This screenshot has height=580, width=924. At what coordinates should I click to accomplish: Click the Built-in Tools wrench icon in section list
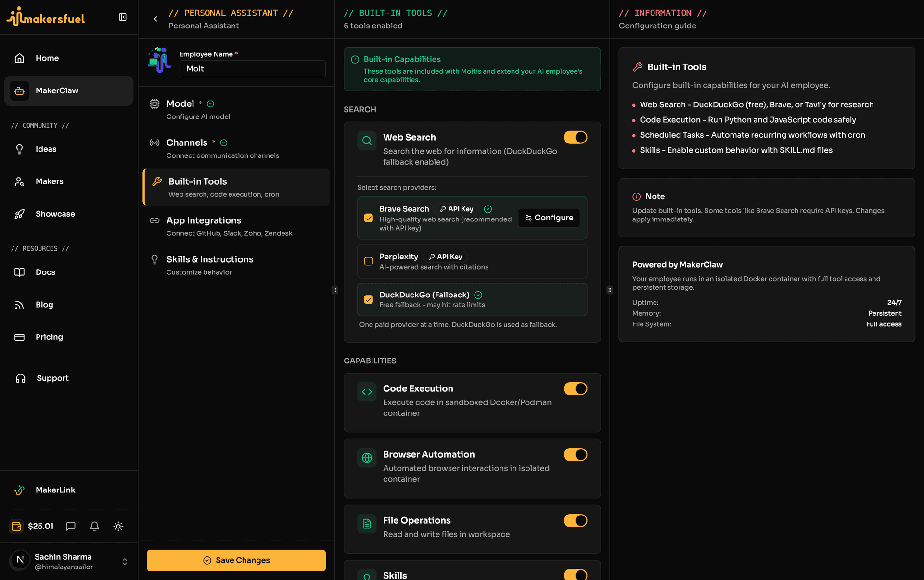[157, 181]
